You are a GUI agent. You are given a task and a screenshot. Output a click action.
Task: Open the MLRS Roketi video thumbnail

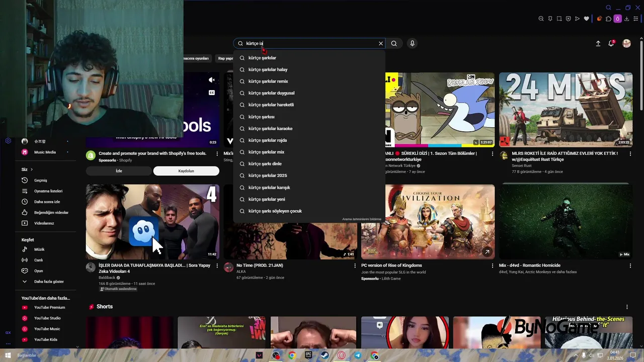pyautogui.click(x=566, y=110)
